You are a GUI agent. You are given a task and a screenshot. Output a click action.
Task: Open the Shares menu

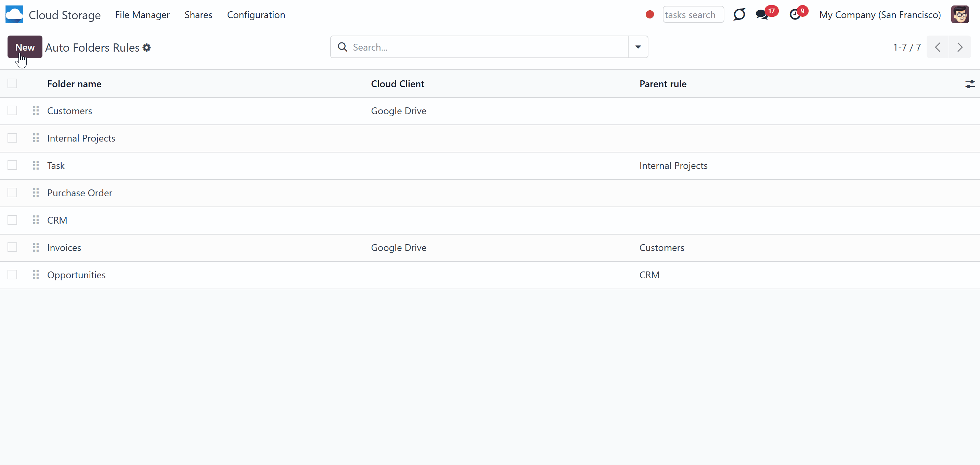click(x=198, y=15)
